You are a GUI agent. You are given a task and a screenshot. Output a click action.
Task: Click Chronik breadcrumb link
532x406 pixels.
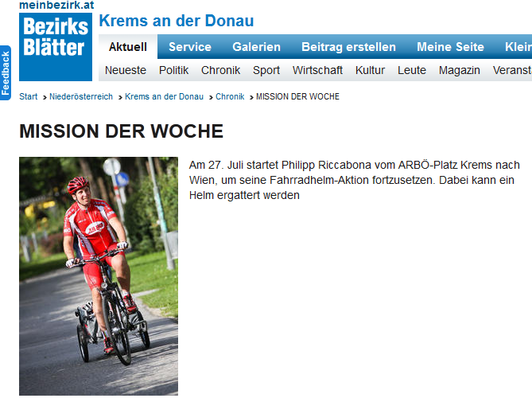230,96
